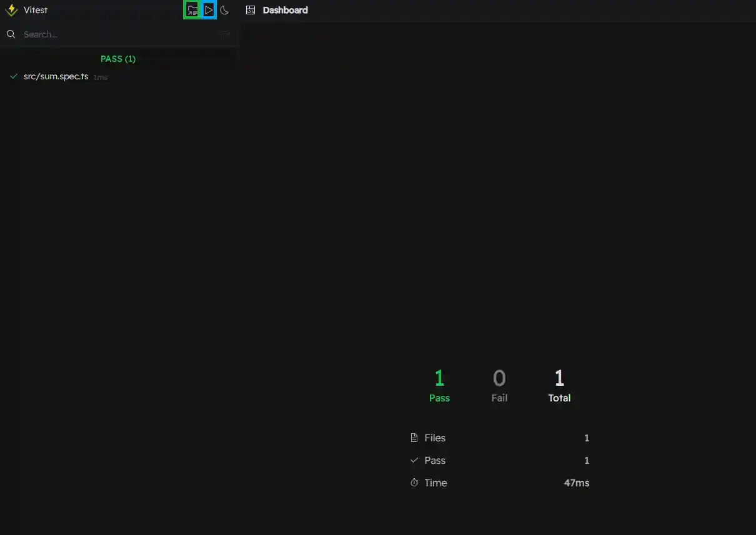This screenshot has width=756, height=535.
Task: Run all tests with the play button
Action: click(x=209, y=10)
